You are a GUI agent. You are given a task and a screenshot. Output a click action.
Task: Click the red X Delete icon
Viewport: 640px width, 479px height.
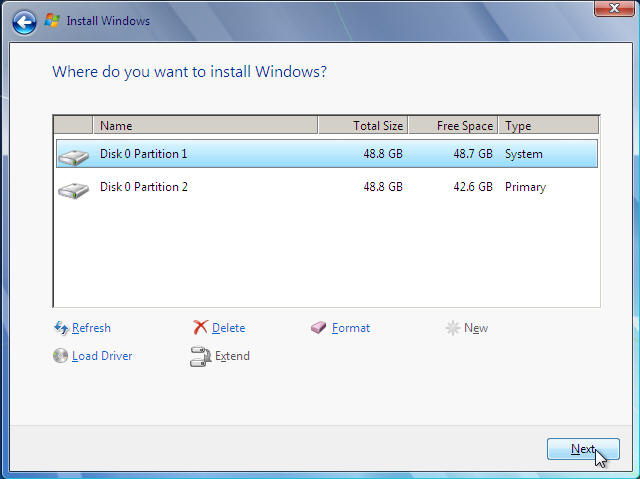(x=200, y=328)
